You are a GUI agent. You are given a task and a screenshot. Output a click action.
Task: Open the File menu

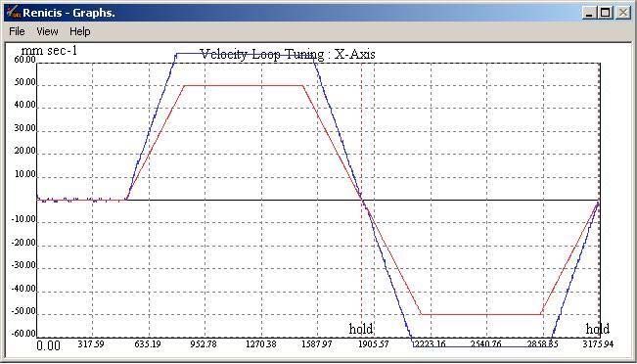click(17, 31)
